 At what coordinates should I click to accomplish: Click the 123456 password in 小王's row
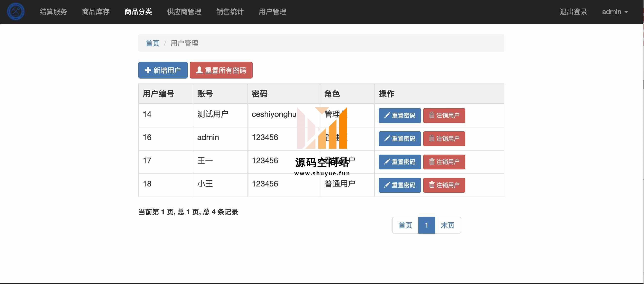click(265, 184)
